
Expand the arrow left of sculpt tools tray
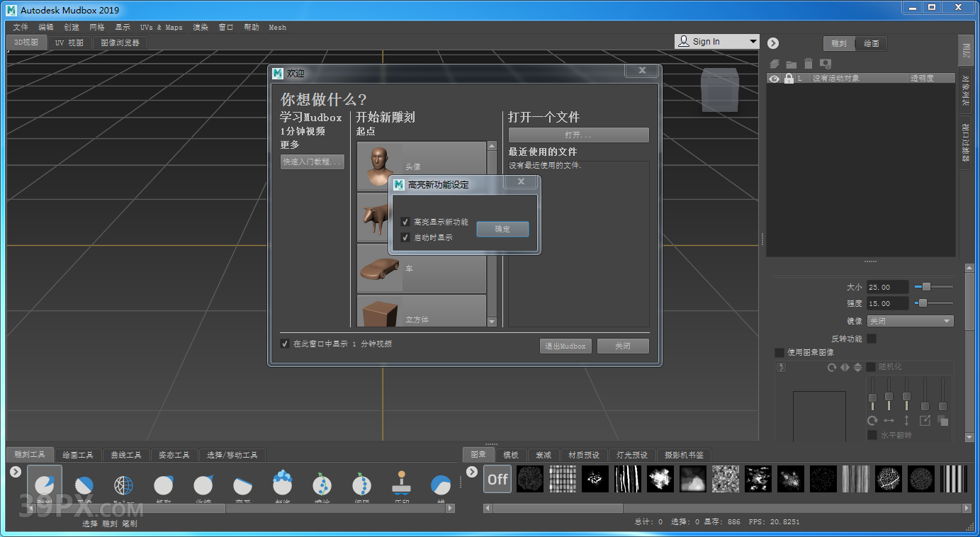point(16,472)
